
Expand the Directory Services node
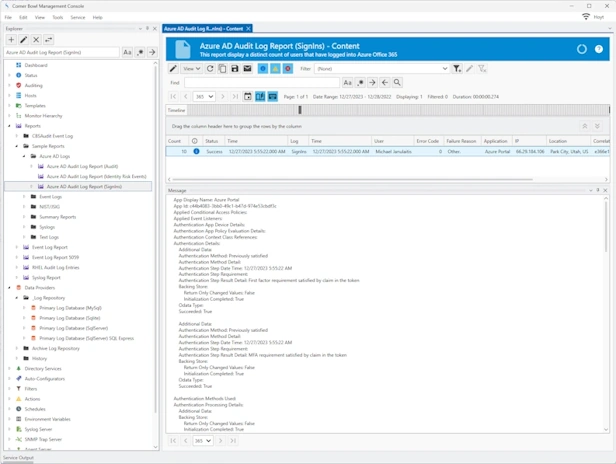(9, 369)
